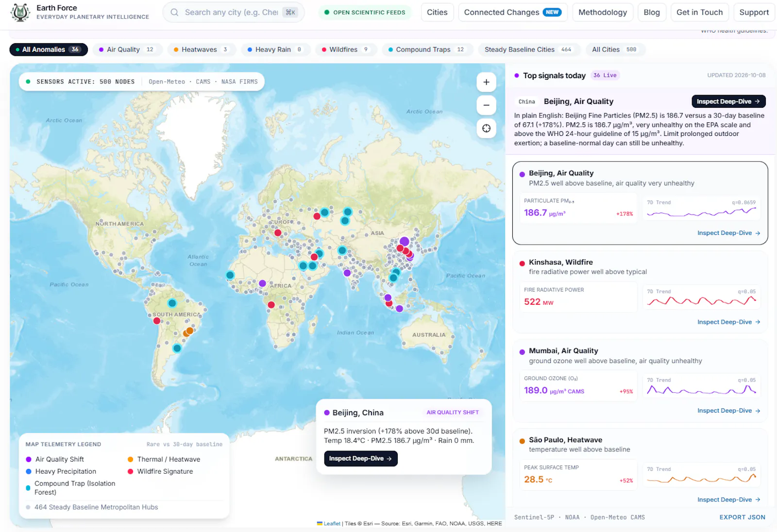Filter by Heavy Rain anomalies
777x532 pixels.
tap(275, 50)
